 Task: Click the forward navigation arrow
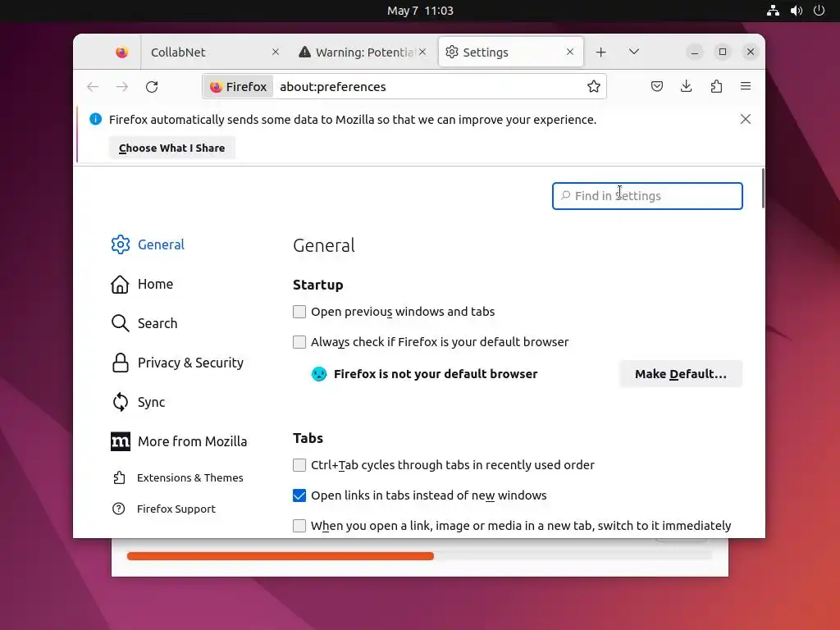point(122,87)
